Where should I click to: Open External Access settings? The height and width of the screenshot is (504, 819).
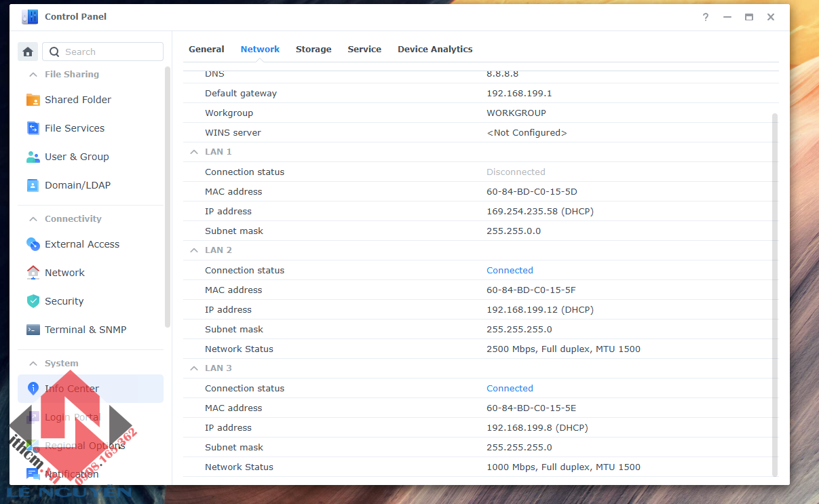click(81, 244)
